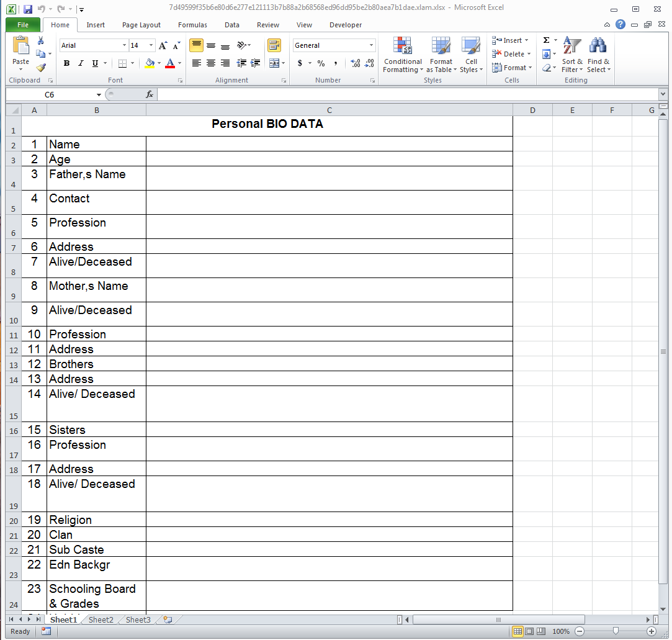This screenshot has width=672, height=640.
Task: Click the Insert cells button
Action: [511, 40]
